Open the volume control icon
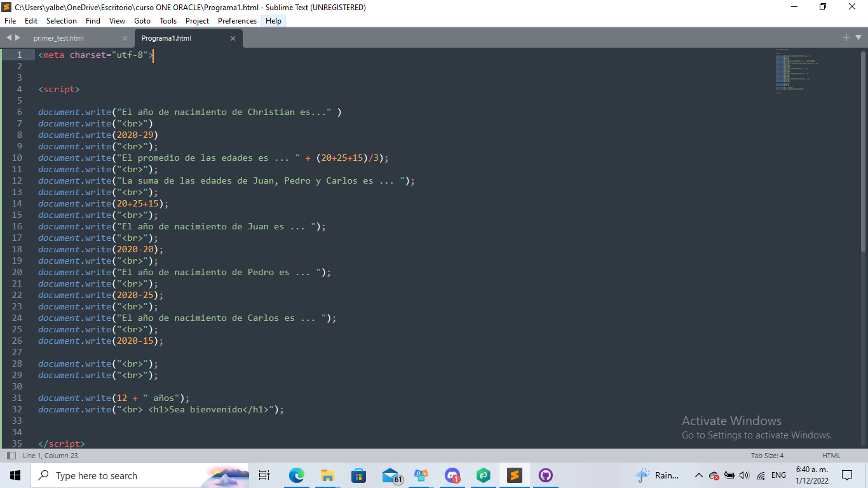Screen dimensions: 868x488 click(x=745, y=475)
